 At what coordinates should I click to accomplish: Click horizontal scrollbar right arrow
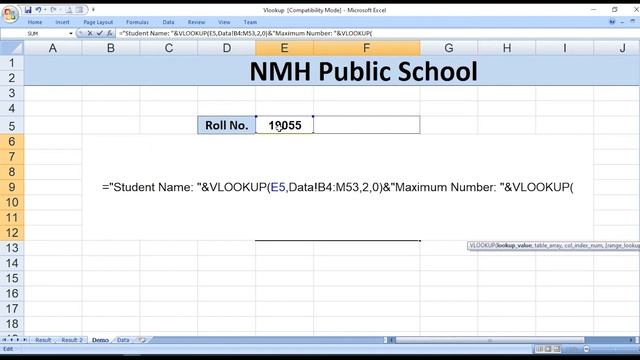pos(631,340)
